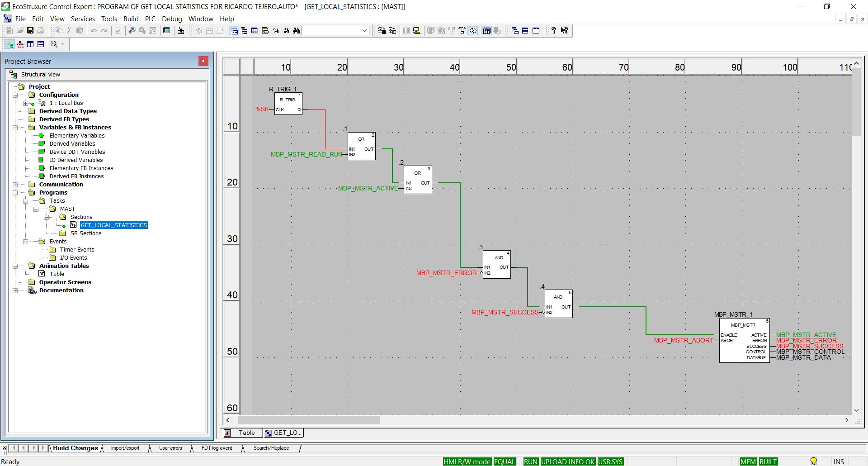Select the MBP_MSTR function block
The height and width of the screenshot is (466, 868).
(x=744, y=341)
